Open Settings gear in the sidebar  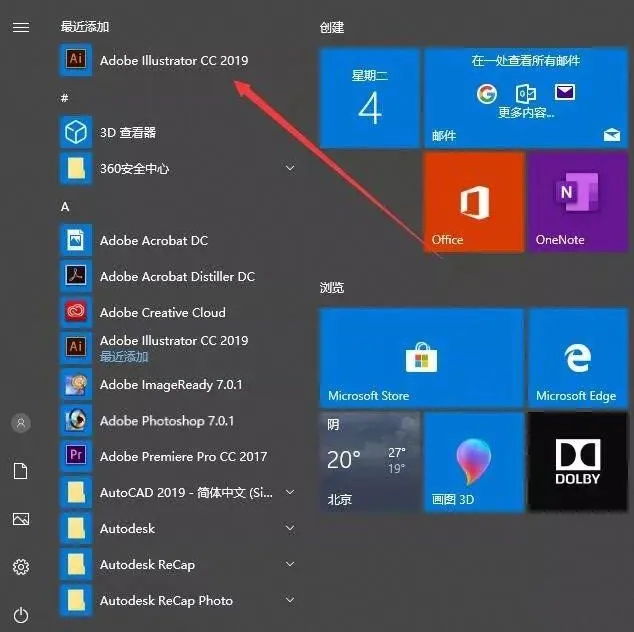(21, 567)
